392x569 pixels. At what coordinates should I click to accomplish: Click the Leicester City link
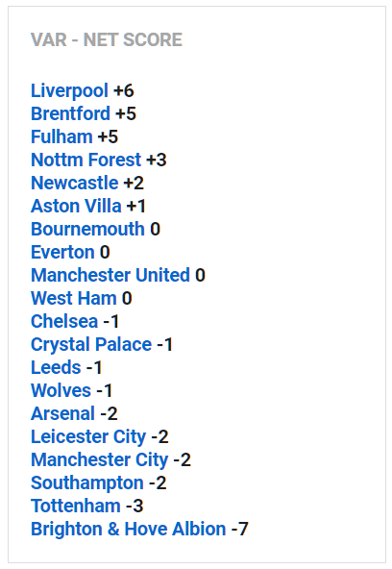click(x=88, y=437)
